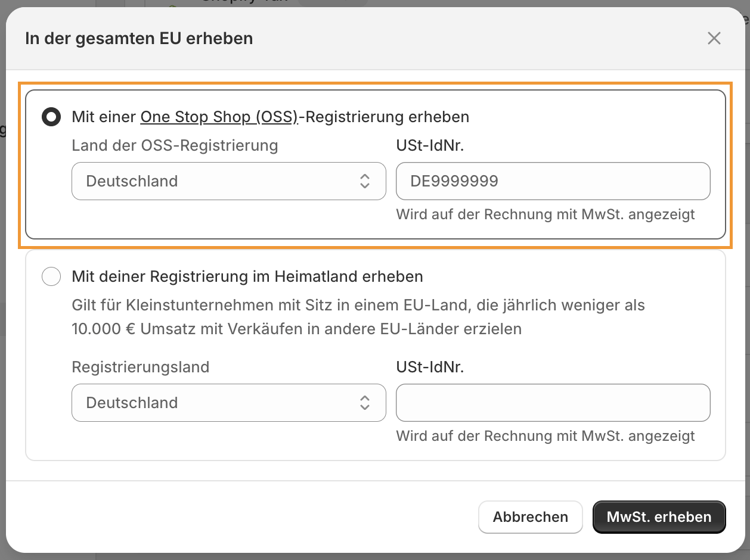This screenshot has width=750, height=560.
Task: Focus the empty USt-IdNr. field under Heimatland
Action: [553, 403]
